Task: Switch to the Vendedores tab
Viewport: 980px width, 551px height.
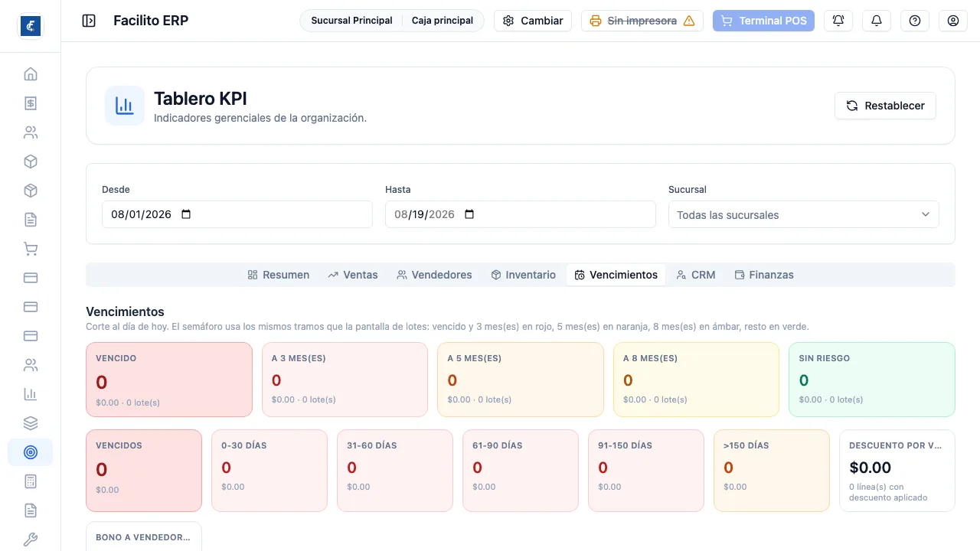Action: [434, 275]
